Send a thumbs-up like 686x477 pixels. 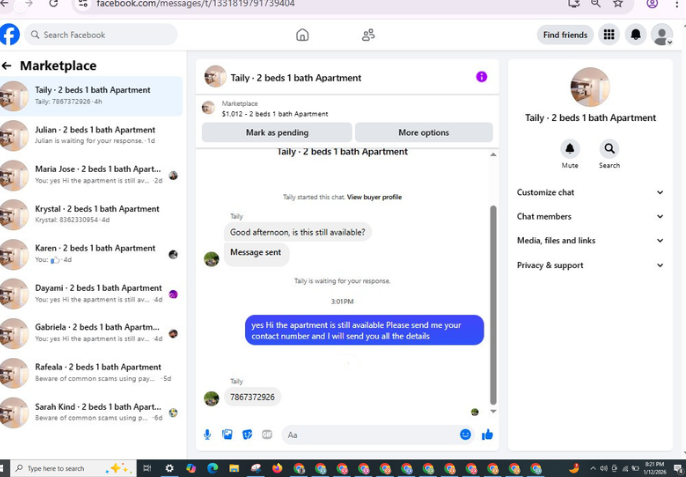point(487,435)
